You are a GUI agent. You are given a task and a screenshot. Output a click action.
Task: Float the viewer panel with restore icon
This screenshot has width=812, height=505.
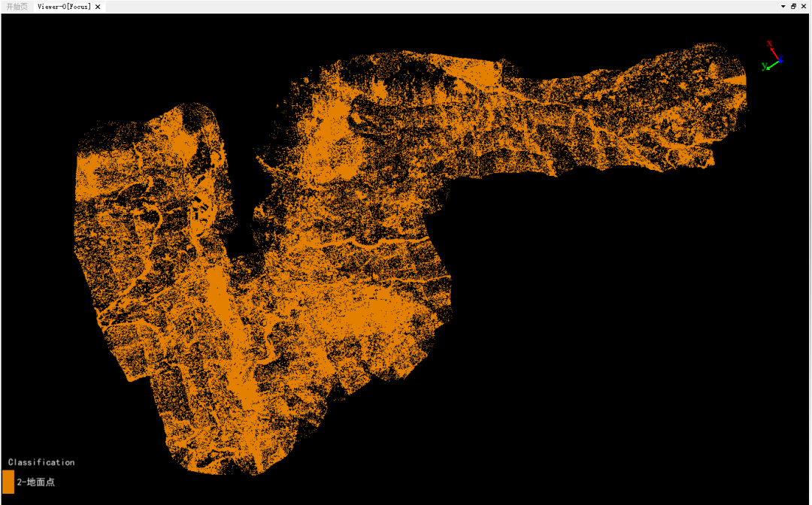(793, 7)
